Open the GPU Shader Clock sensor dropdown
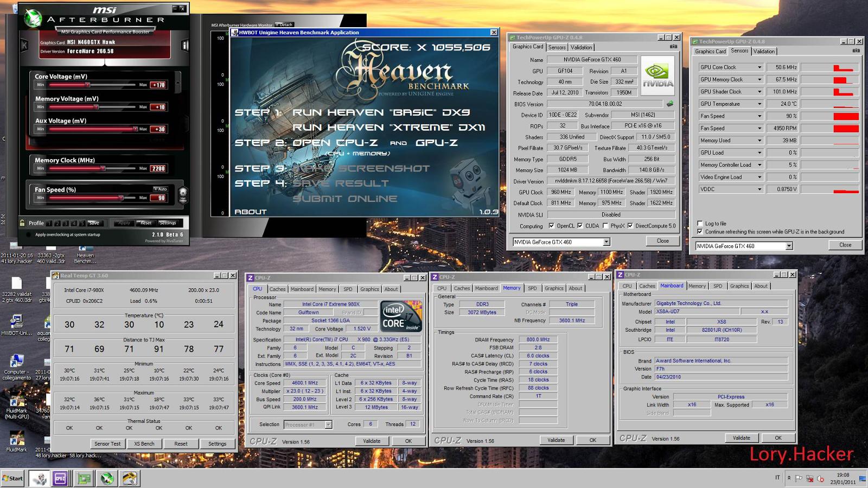868x488 pixels. (x=759, y=92)
